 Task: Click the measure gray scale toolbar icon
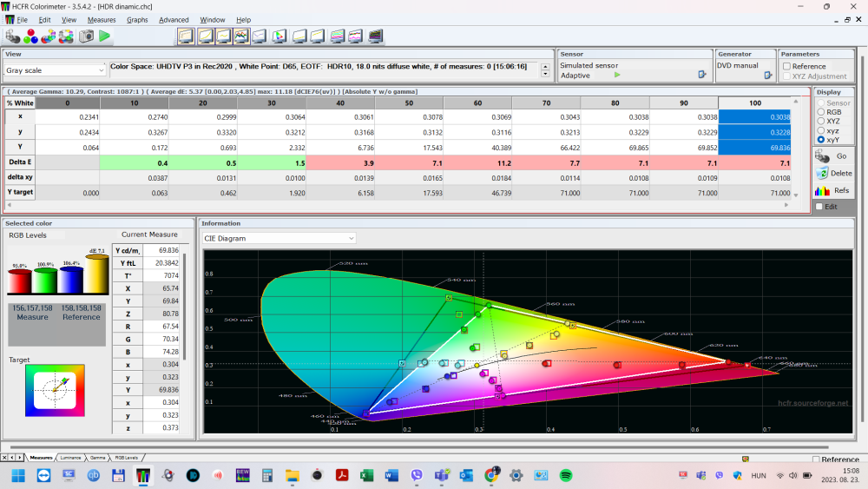[12, 36]
